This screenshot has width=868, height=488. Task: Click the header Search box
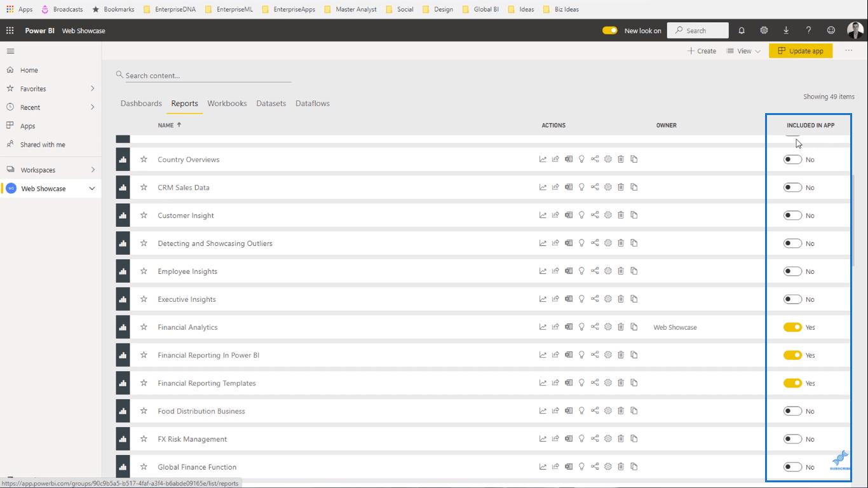tap(699, 30)
